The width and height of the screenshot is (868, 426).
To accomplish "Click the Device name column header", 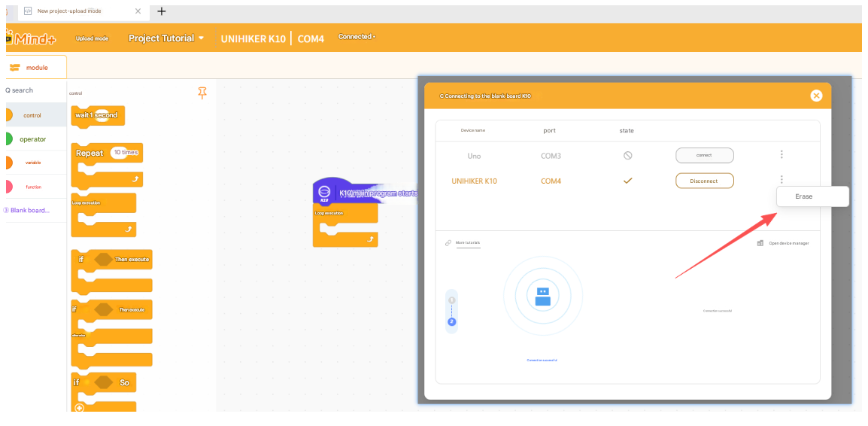I will [473, 130].
